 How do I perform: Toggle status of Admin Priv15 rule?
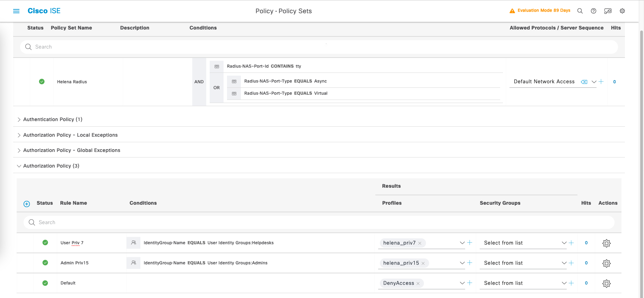coord(45,263)
